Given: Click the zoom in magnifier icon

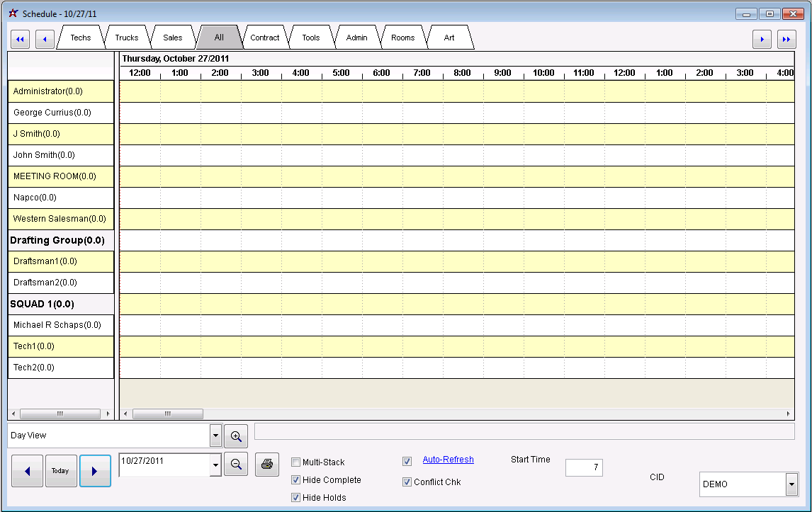Looking at the screenshot, I should click(x=236, y=437).
